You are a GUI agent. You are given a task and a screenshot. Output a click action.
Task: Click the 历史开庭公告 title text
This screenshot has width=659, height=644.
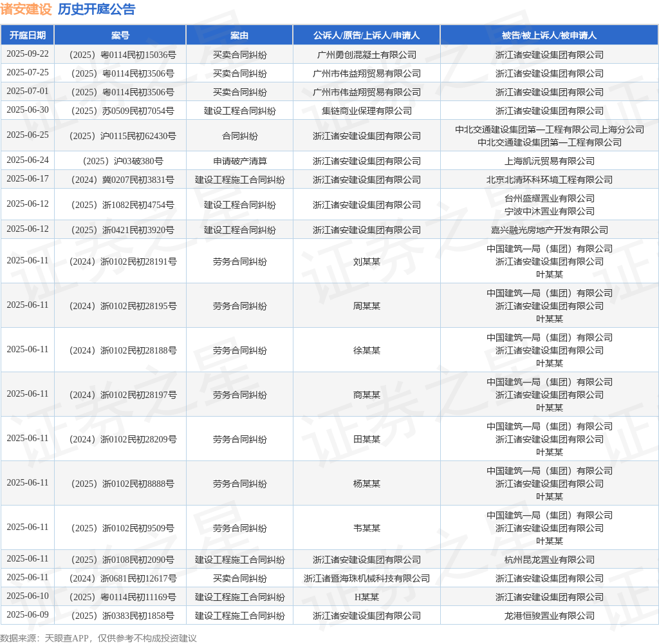pyautogui.click(x=97, y=9)
